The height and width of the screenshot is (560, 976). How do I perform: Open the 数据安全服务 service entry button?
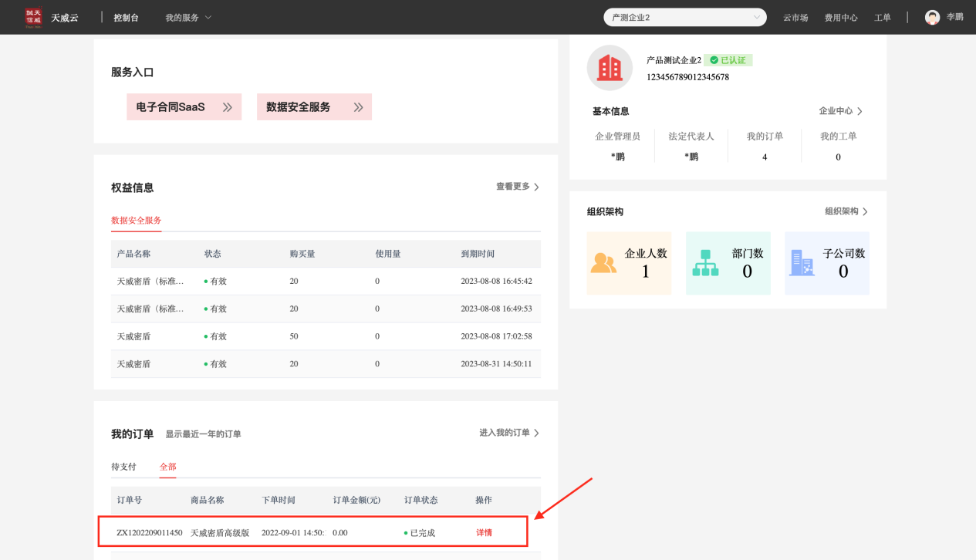(x=314, y=107)
